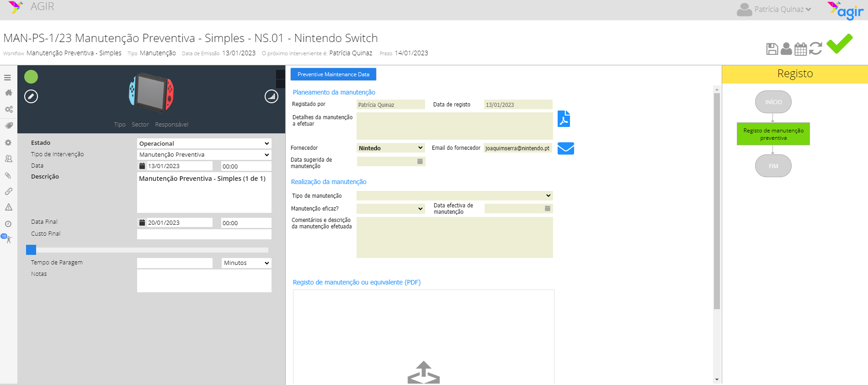Click the Descrição text area

tap(204, 192)
